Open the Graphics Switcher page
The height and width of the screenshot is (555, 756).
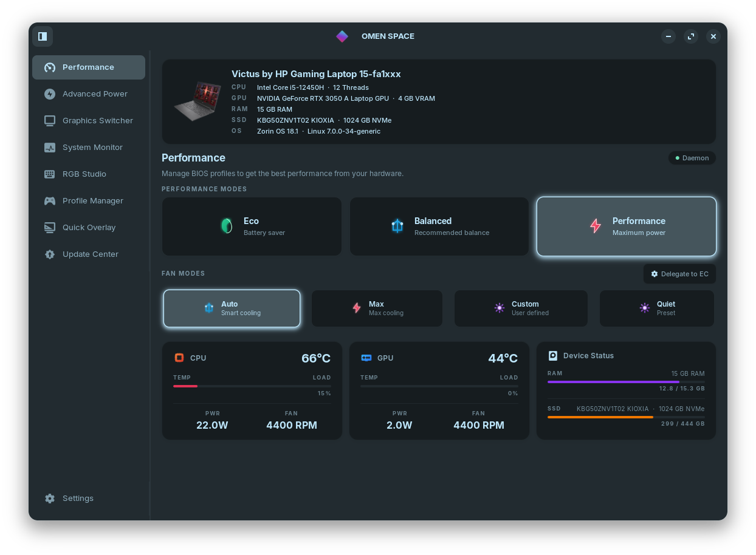[89, 121]
